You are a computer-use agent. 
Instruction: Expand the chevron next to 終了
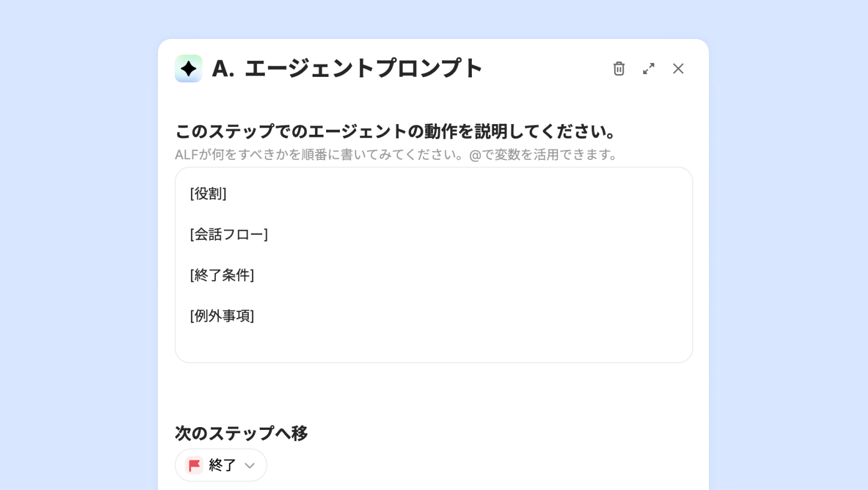250,465
